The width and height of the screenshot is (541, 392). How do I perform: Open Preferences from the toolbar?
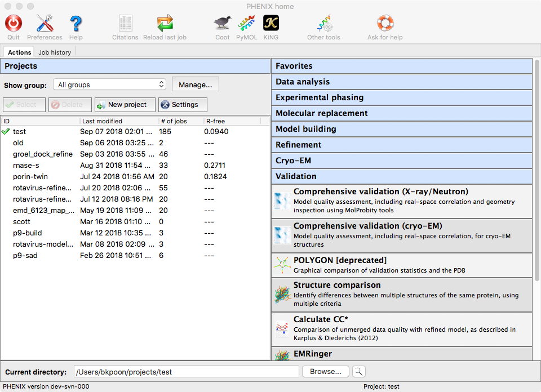[45, 24]
